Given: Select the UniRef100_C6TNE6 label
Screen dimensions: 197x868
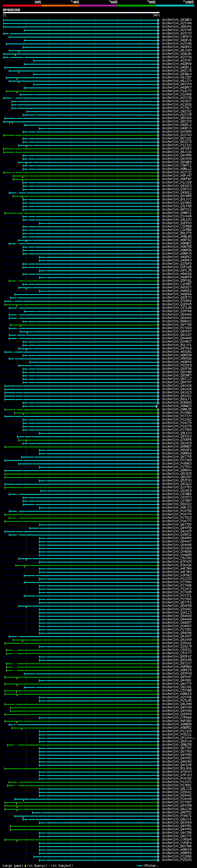Looking at the screenshot, I should [x=177, y=494].
